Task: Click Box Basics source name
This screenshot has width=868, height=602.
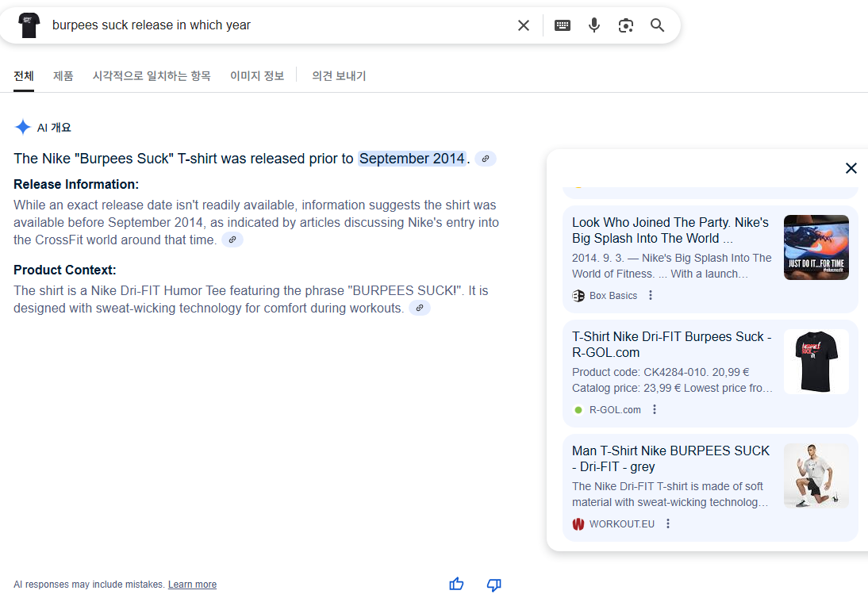Action: pos(613,296)
